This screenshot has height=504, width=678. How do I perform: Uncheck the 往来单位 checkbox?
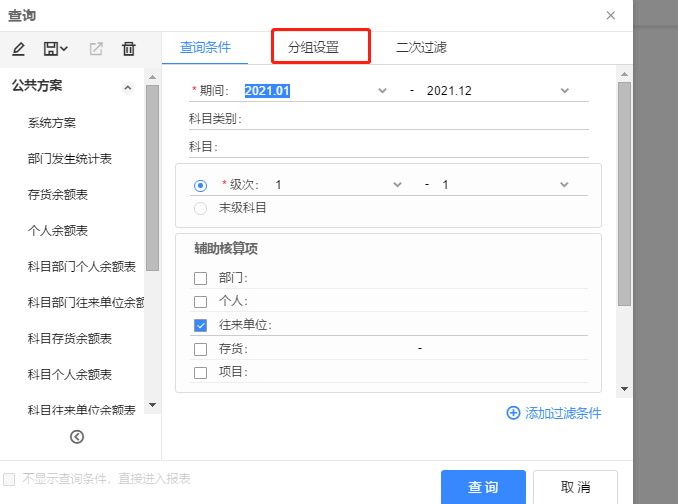[200, 325]
